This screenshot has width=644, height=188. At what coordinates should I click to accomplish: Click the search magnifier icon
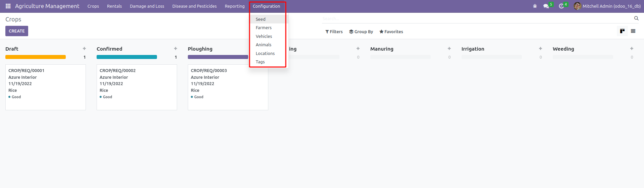636,18
